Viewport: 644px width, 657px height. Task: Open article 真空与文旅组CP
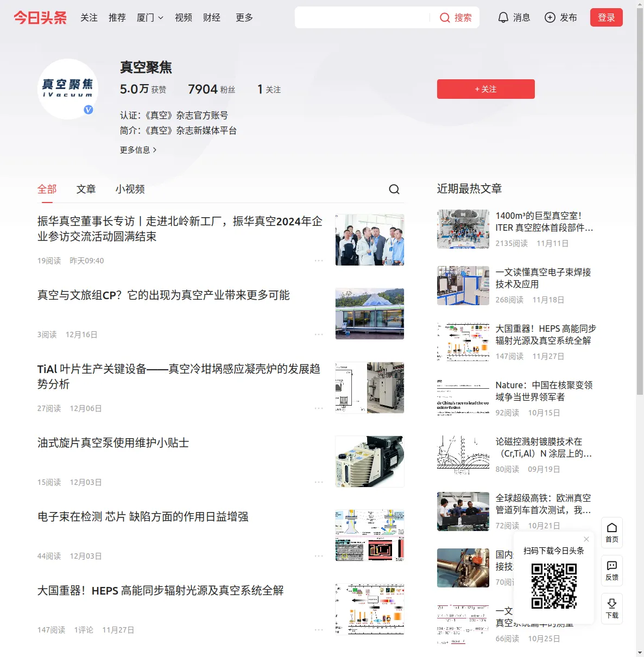point(163,295)
